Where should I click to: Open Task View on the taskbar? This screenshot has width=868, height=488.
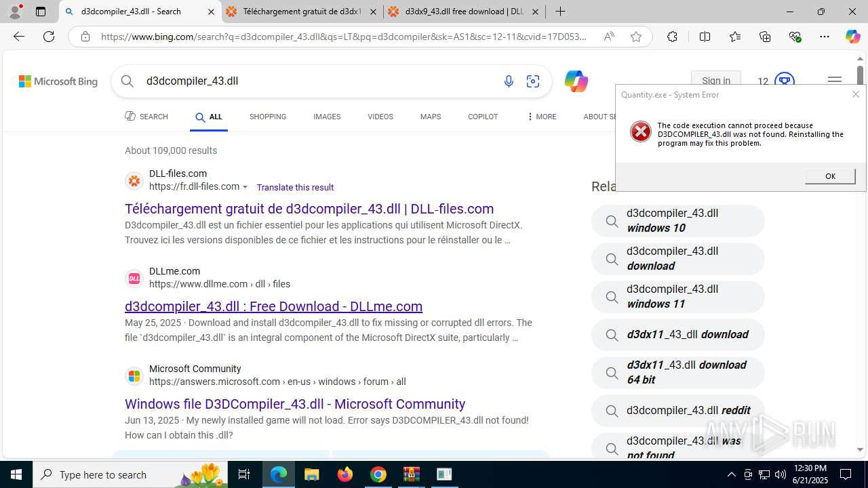244,474
